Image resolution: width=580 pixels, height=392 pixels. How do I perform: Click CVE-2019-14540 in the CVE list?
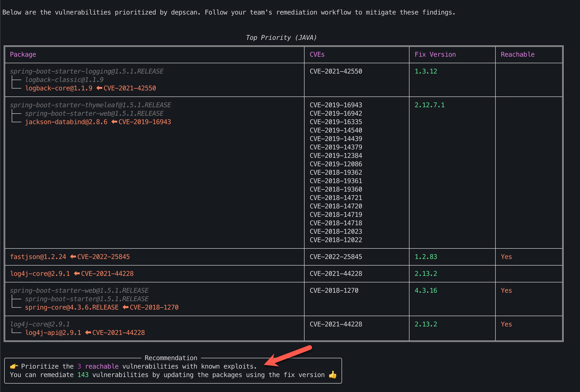tap(336, 130)
